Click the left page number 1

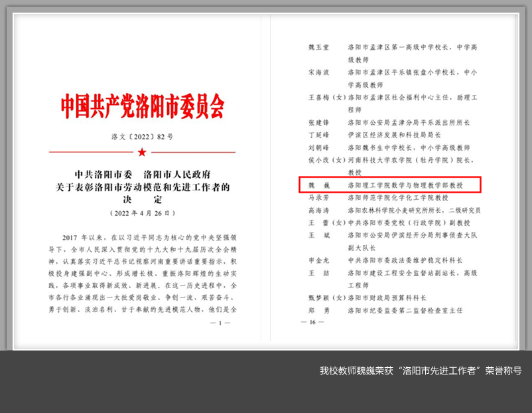click(x=220, y=322)
